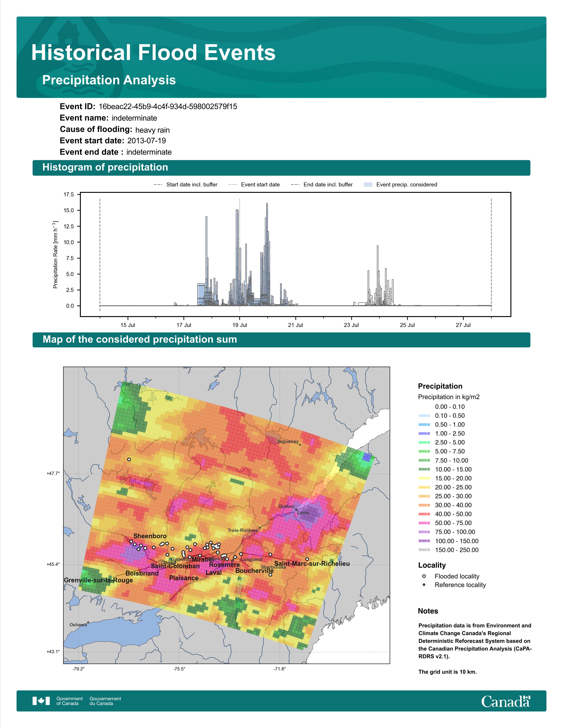Click the Precipitation in kg/m2 legend subtitle

tap(449, 397)
